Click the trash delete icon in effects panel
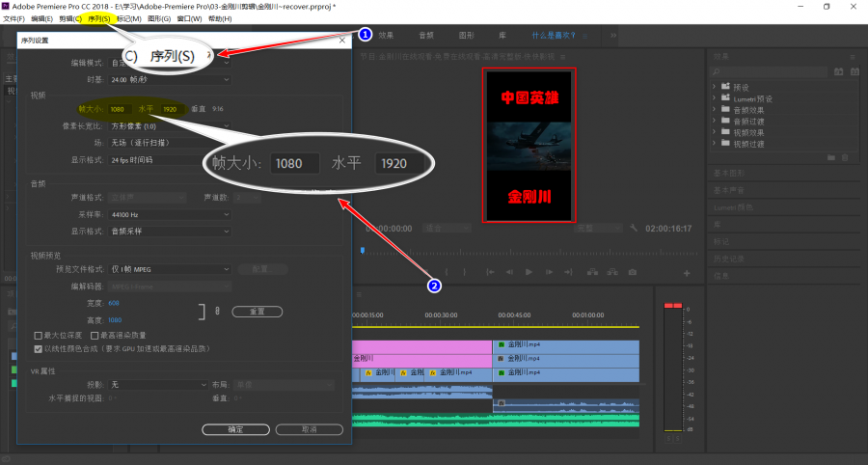Viewport: 868px width, 465px height. tap(845, 158)
